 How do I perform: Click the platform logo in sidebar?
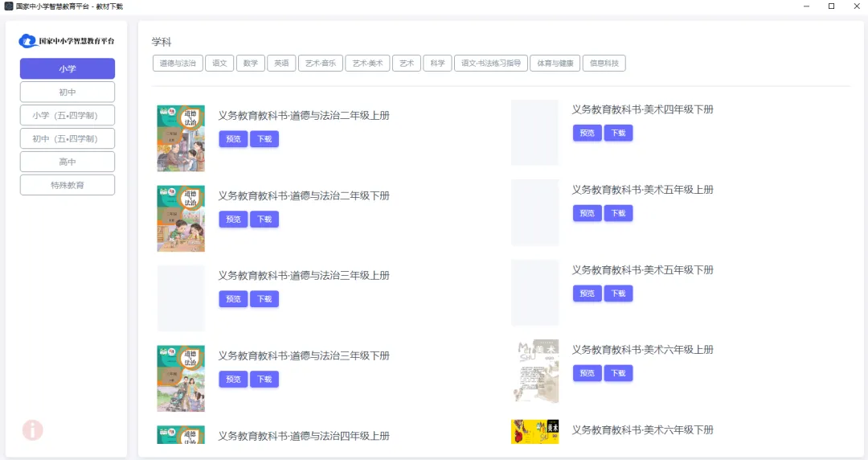coord(67,41)
